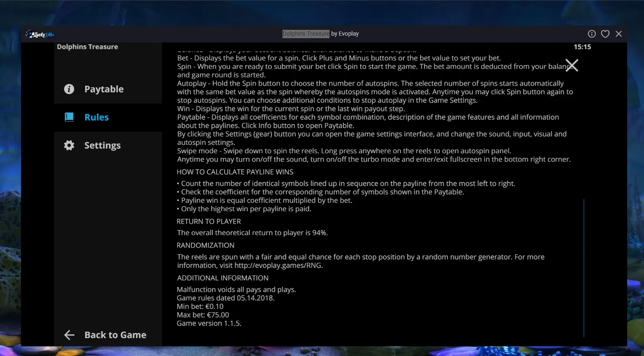Click the http://evoplay.games/RNG address
This screenshot has height=356, width=644.
click(278, 265)
